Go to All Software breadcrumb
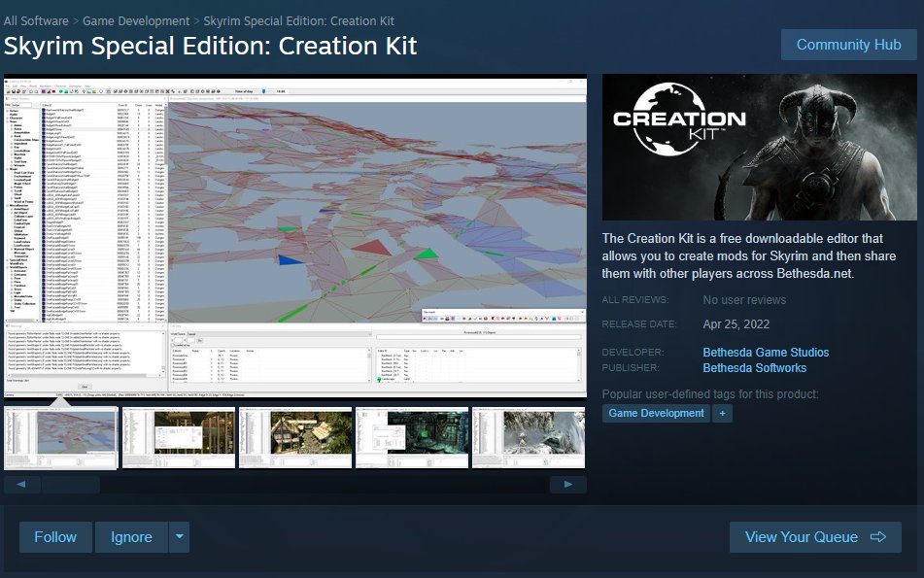The image size is (924, 578). pos(36,20)
